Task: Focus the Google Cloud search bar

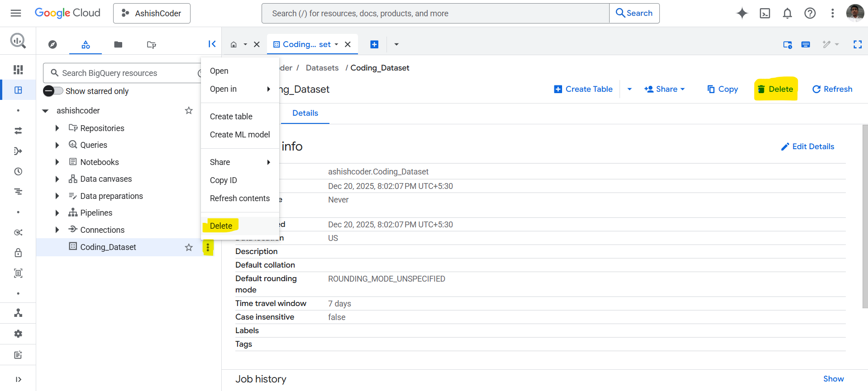Action: click(435, 13)
